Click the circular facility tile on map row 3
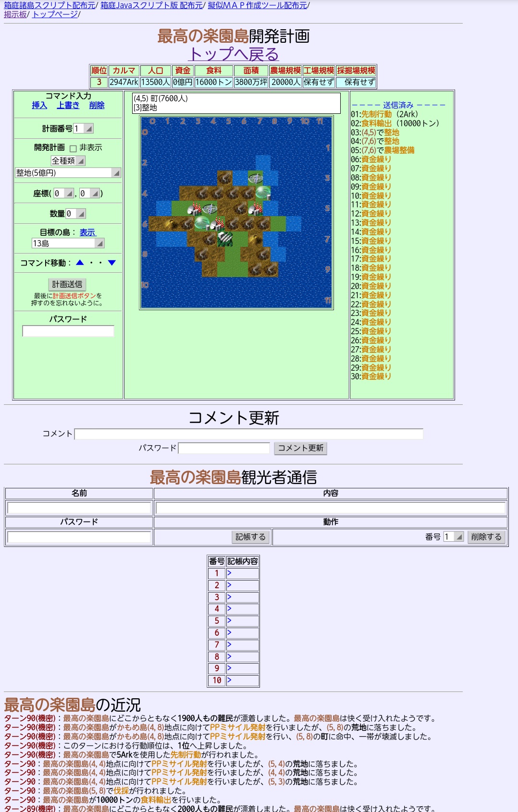The image size is (518, 812). [255, 178]
